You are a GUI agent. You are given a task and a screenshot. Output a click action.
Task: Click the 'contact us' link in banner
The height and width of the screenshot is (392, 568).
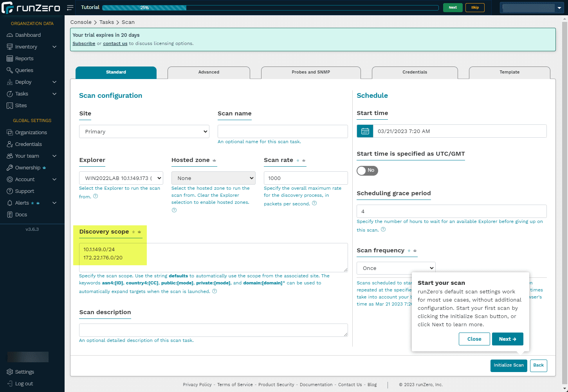coord(115,43)
